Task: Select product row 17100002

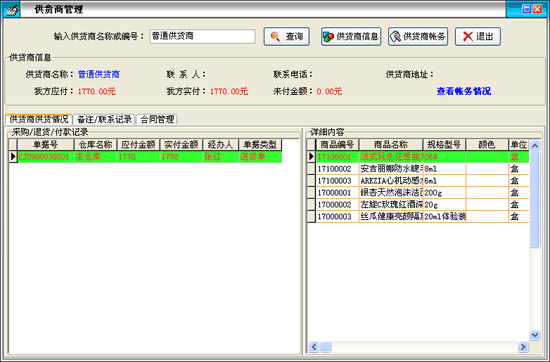Action: 418,169
